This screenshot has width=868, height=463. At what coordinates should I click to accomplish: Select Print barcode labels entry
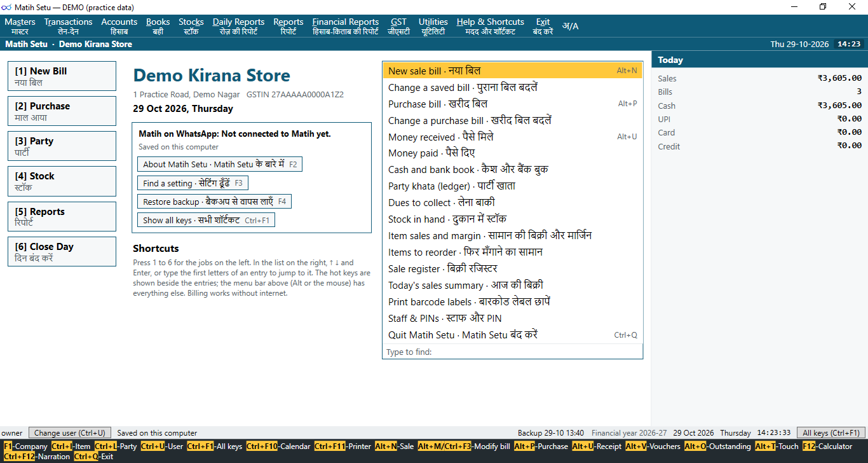coord(512,301)
